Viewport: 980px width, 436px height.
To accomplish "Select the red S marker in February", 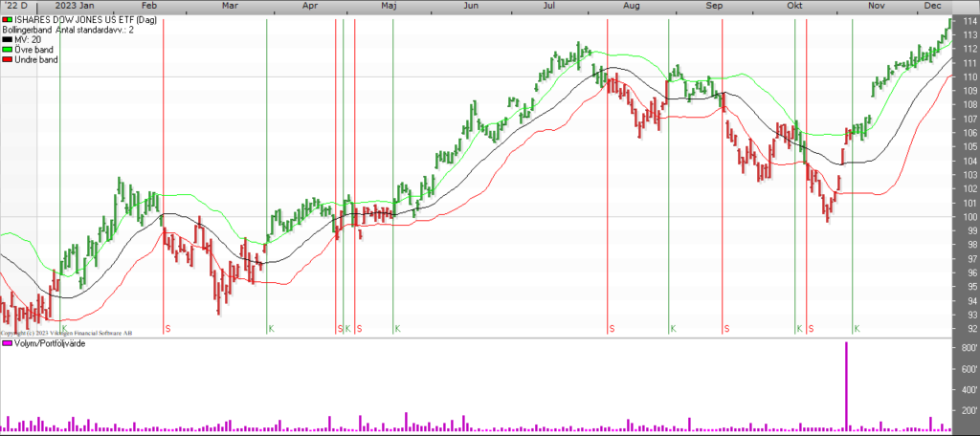I will pos(167,329).
